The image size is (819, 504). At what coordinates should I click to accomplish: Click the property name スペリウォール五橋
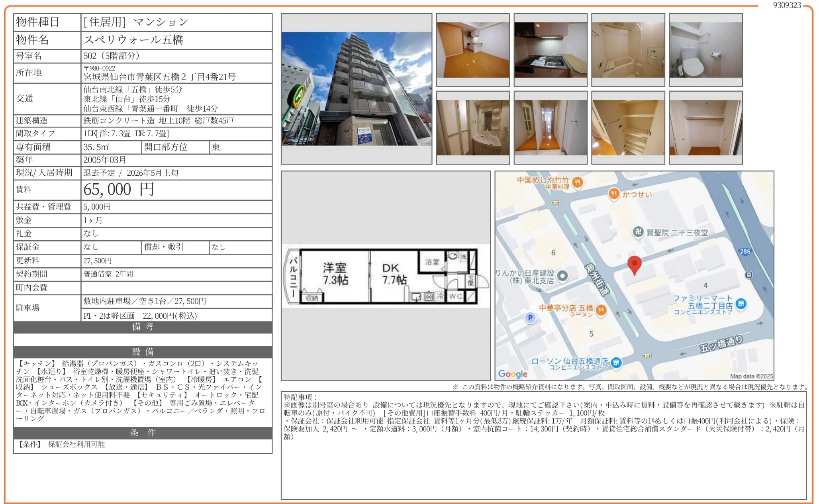pyautogui.click(x=133, y=40)
